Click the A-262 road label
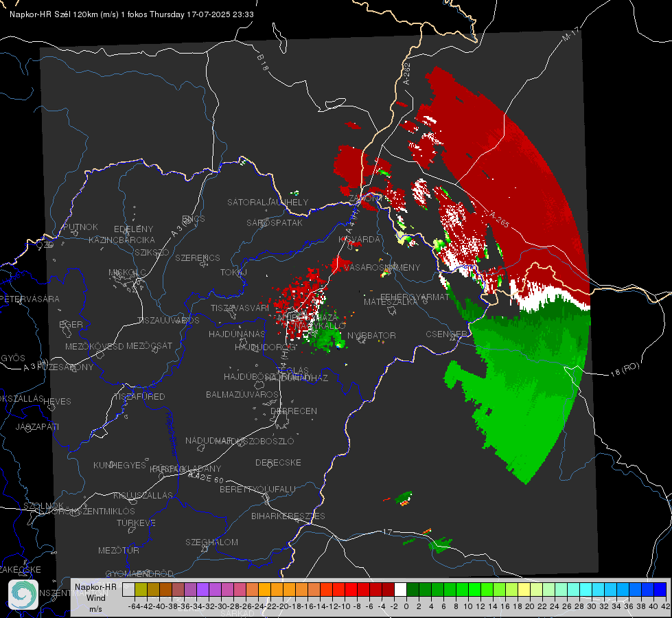 click(407, 73)
